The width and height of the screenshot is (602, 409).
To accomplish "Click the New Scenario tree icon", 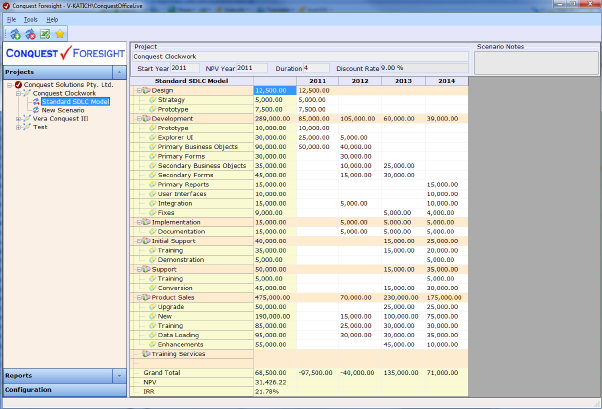I will pos(36,110).
